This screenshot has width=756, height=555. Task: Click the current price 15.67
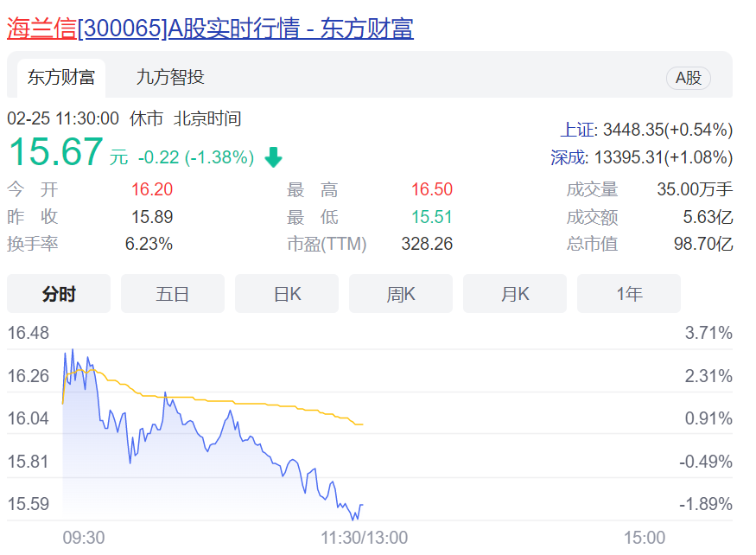tap(55, 153)
